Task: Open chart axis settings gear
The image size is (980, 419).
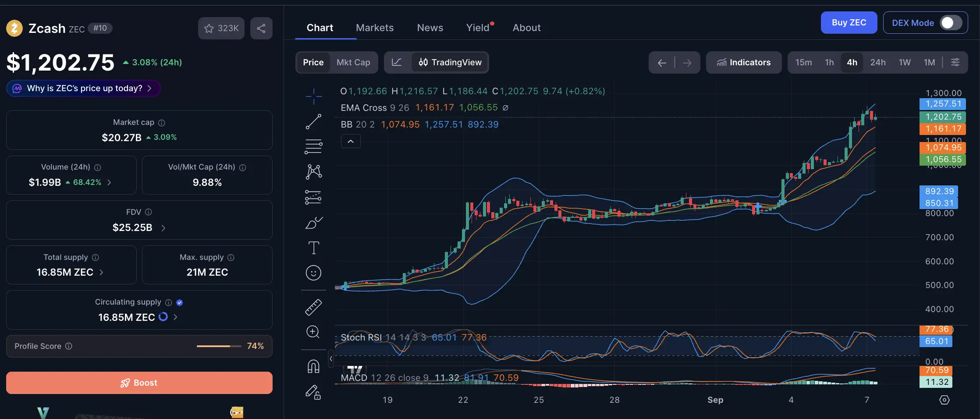Action: tap(944, 400)
